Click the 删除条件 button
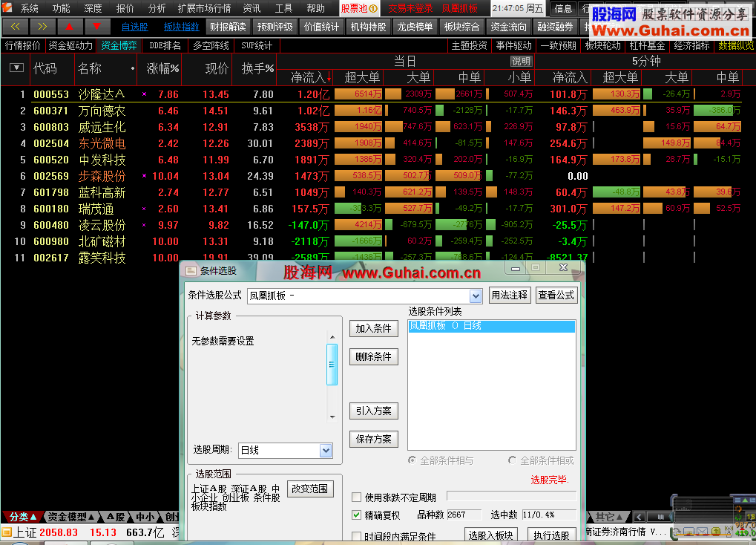 pyautogui.click(x=374, y=356)
